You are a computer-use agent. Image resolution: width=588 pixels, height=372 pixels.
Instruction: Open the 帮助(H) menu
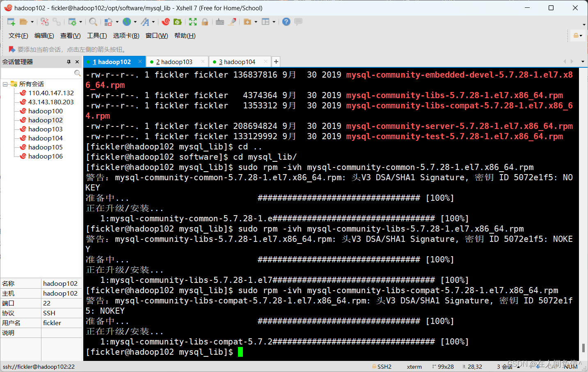pos(185,36)
